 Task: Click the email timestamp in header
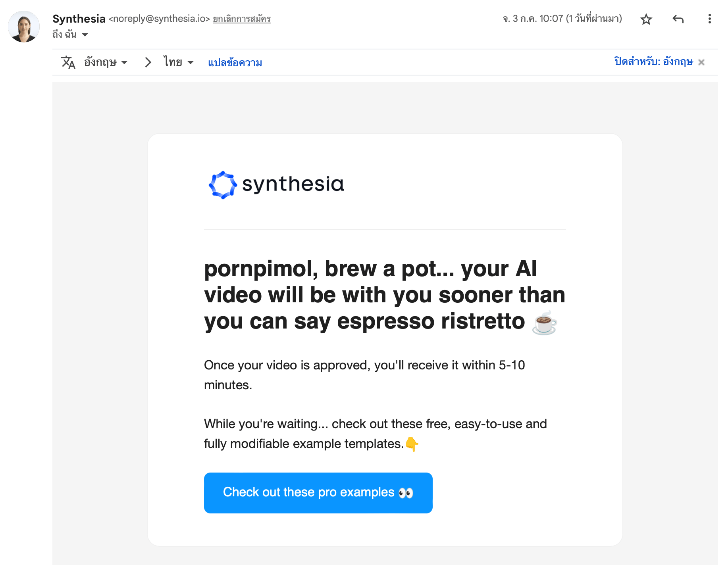[562, 19]
